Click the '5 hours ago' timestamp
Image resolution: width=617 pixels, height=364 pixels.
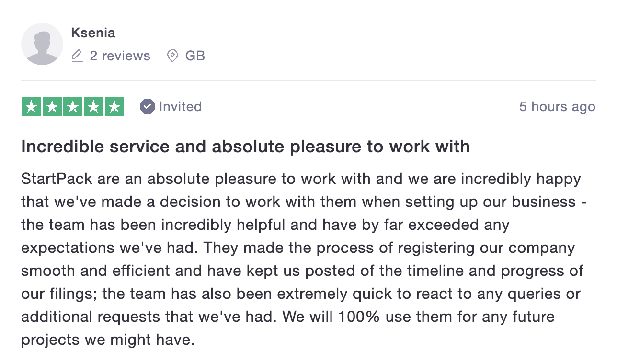coord(557,106)
